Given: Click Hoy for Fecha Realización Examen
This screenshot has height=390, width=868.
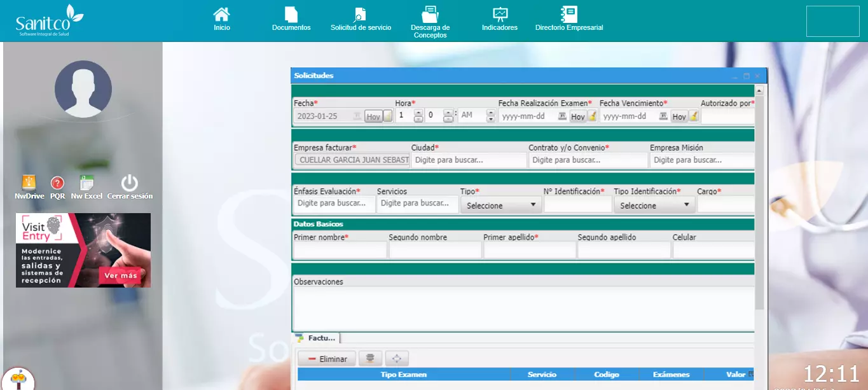Looking at the screenshot, I should pyautogui.click(x=577, y=116).
